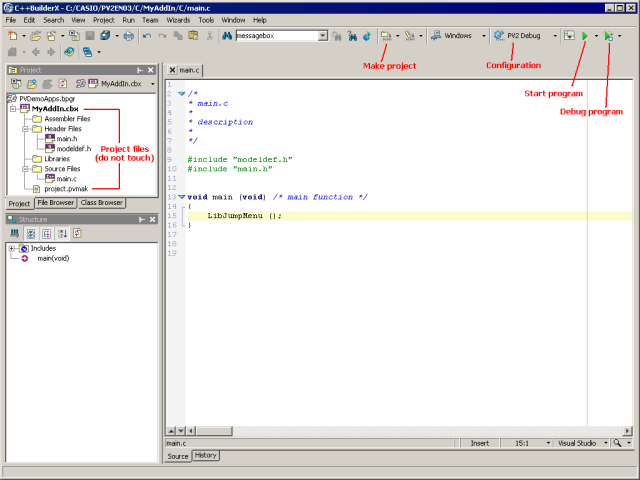Click the Redo arrow icon
The image size is (640, 480).
click(x=162, y=36)
